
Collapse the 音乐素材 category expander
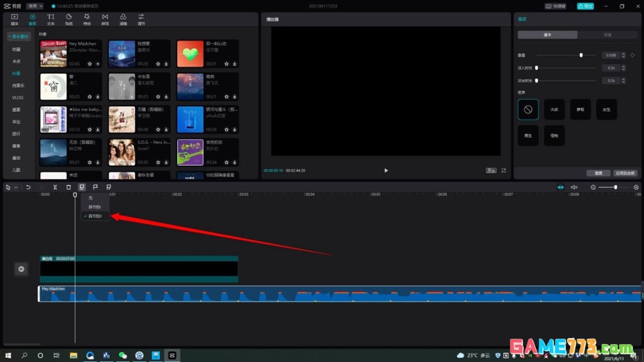19,36
